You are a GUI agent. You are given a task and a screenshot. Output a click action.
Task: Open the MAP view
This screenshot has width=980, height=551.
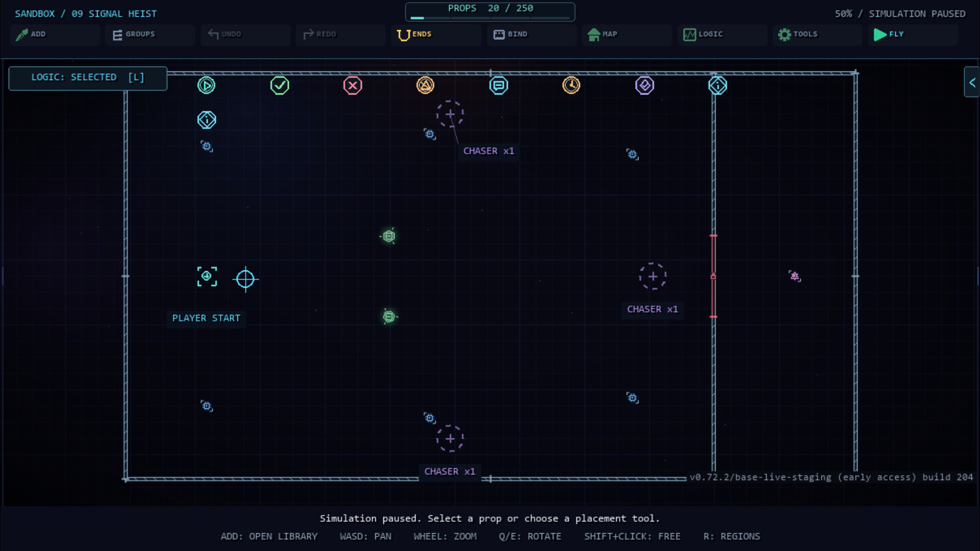[x=627, y=34]
